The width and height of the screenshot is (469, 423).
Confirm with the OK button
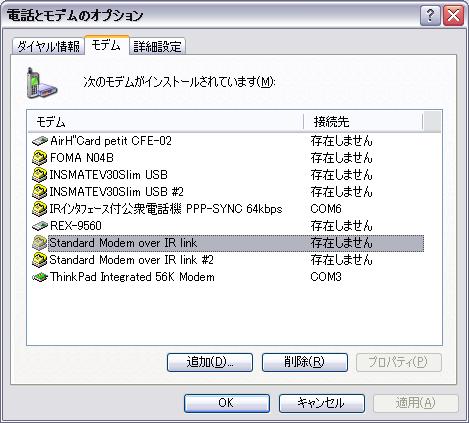[227, 403]
